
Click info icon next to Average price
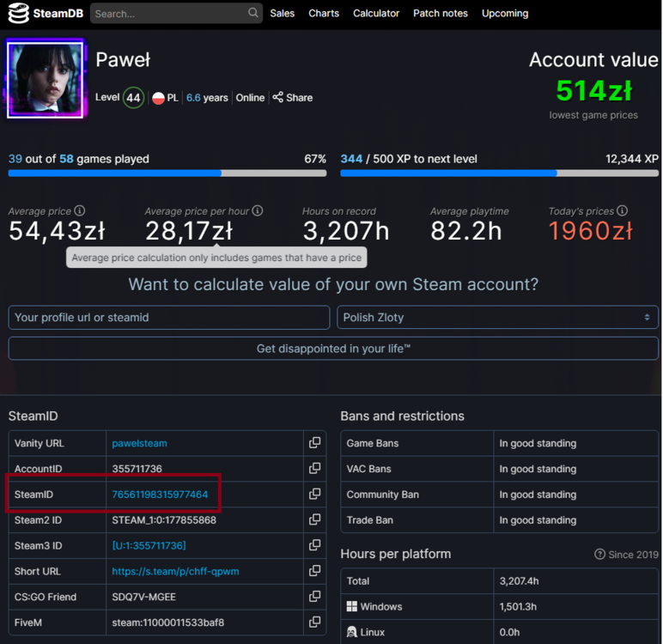[x=80, y=210]
